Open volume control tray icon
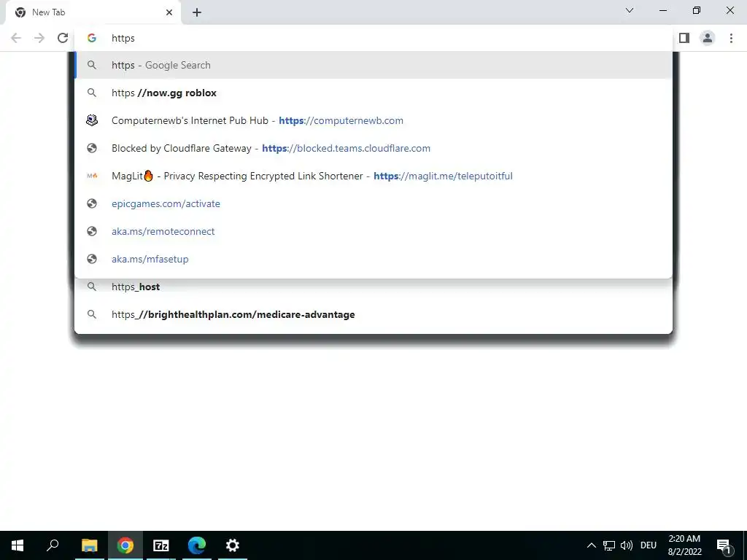747x560 pixels. tap(627, 545)
